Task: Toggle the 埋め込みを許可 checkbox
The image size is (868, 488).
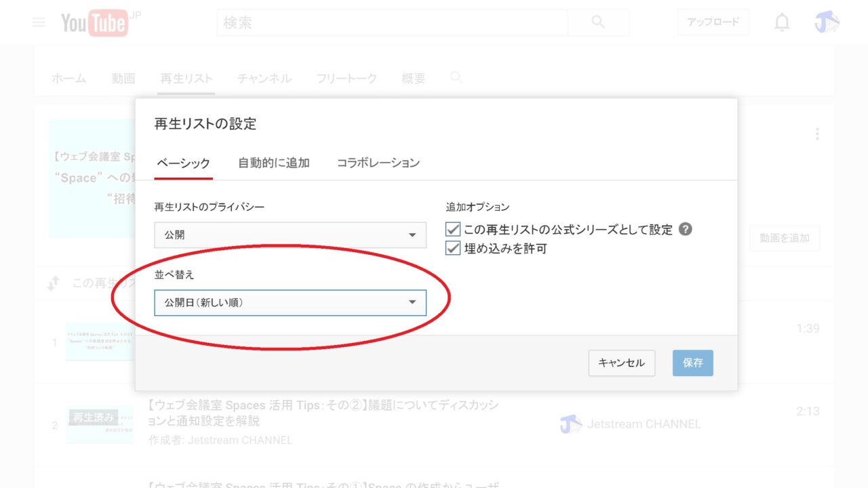Action: pos(453,249)
